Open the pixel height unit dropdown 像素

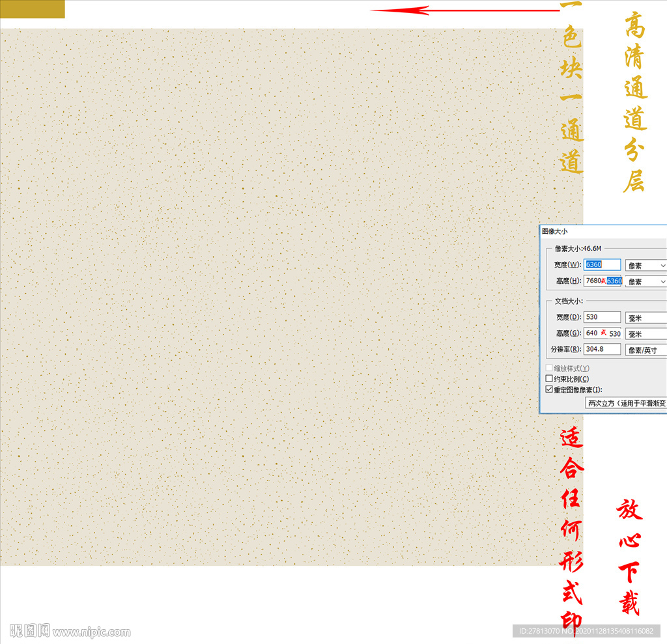[646, 281]
